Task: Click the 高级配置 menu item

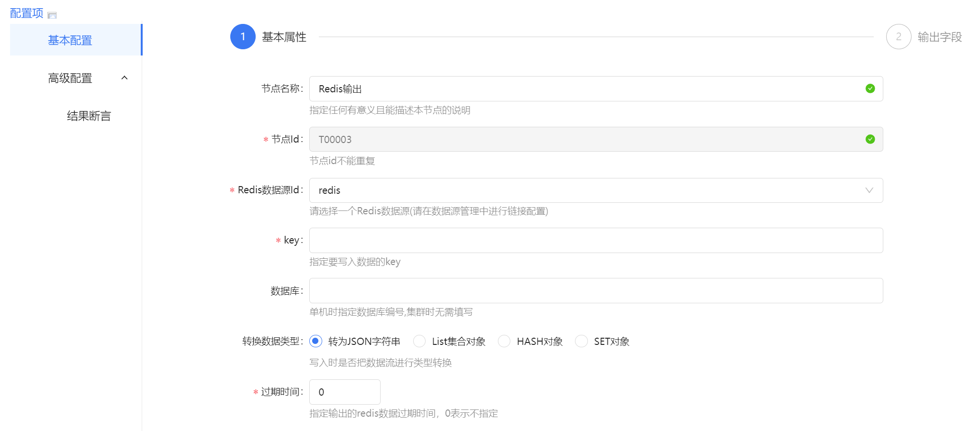Action: point(70,78)
